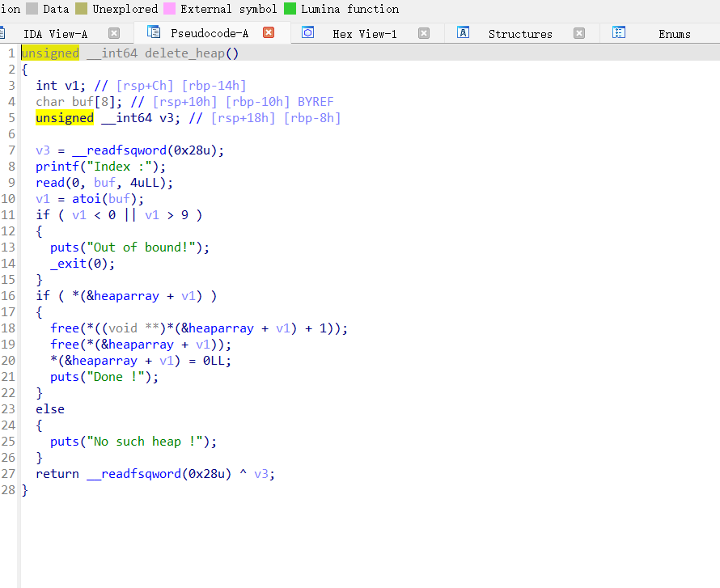The width and height of the screenshot is (720, 588).
Task: Switch to the IDA View-A tab
Action: [55, 34]
